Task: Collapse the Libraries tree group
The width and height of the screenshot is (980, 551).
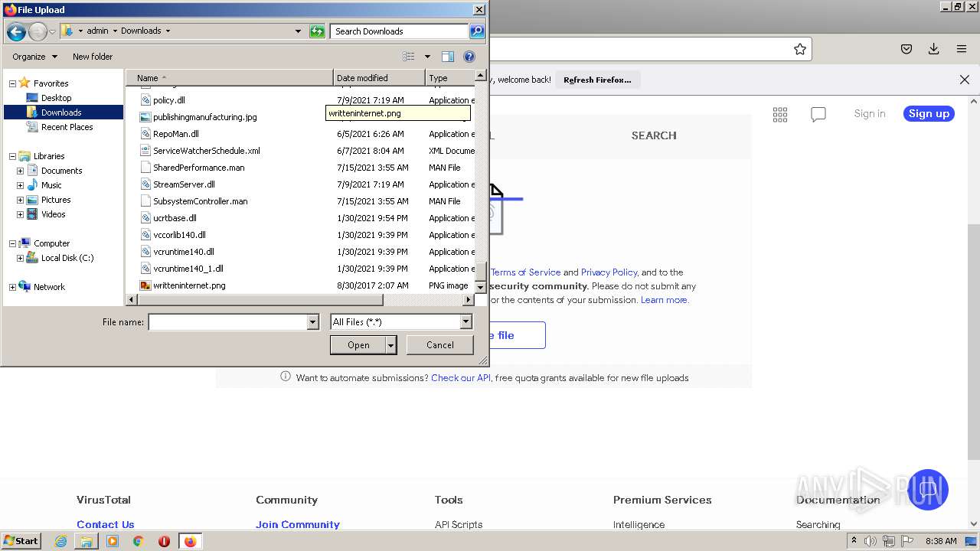Action: click(x=12, y=156)
